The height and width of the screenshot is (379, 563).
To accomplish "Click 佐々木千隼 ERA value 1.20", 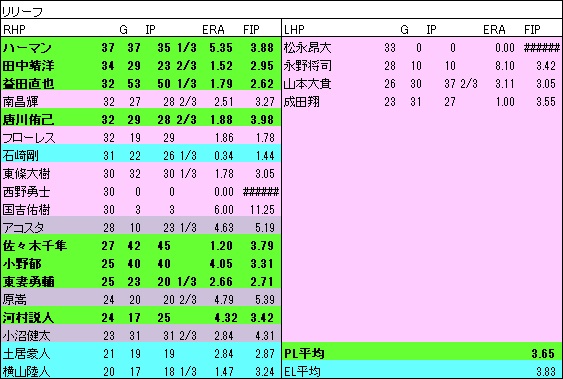I will click(221, 246).
